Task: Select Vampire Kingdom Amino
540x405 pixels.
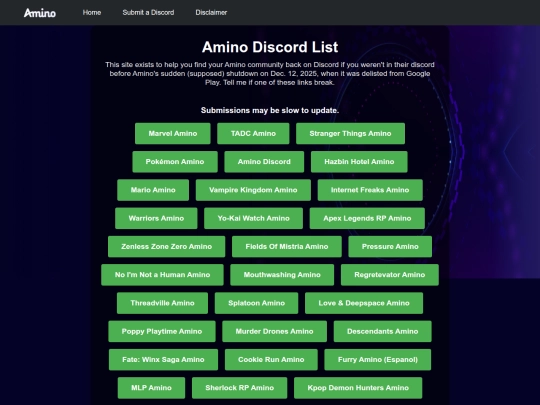Action: pyautogui.click(x=253, y=190)
